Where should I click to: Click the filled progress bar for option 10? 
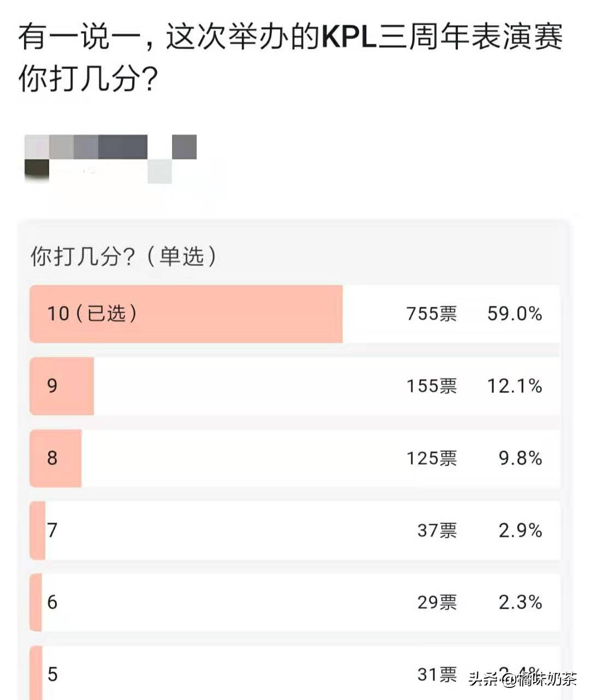click(186, 314)
